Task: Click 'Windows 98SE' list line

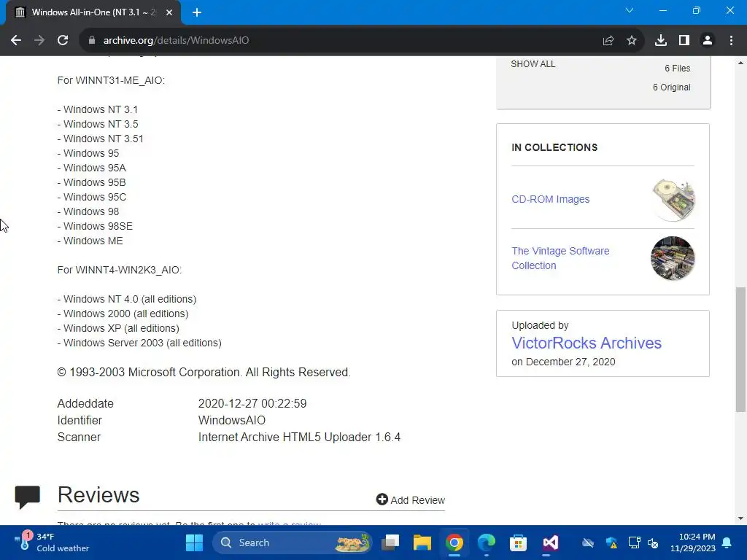Action: pos(95,226)
